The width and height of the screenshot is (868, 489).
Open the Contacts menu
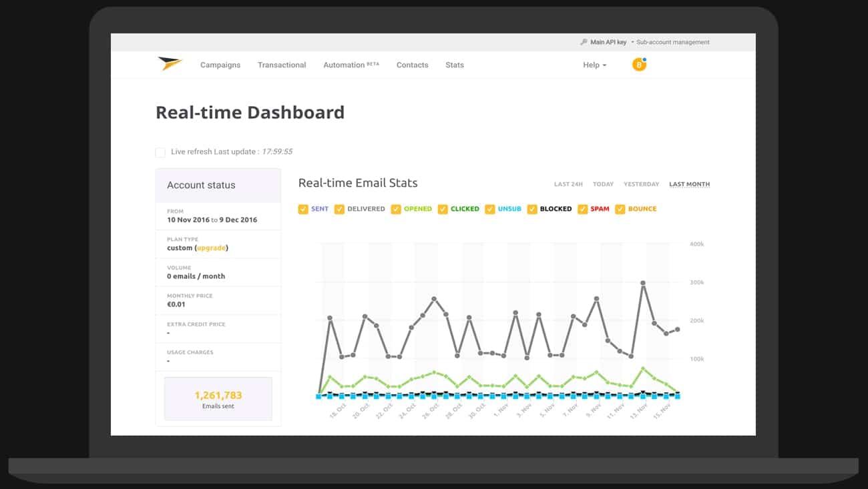[412, 65]
